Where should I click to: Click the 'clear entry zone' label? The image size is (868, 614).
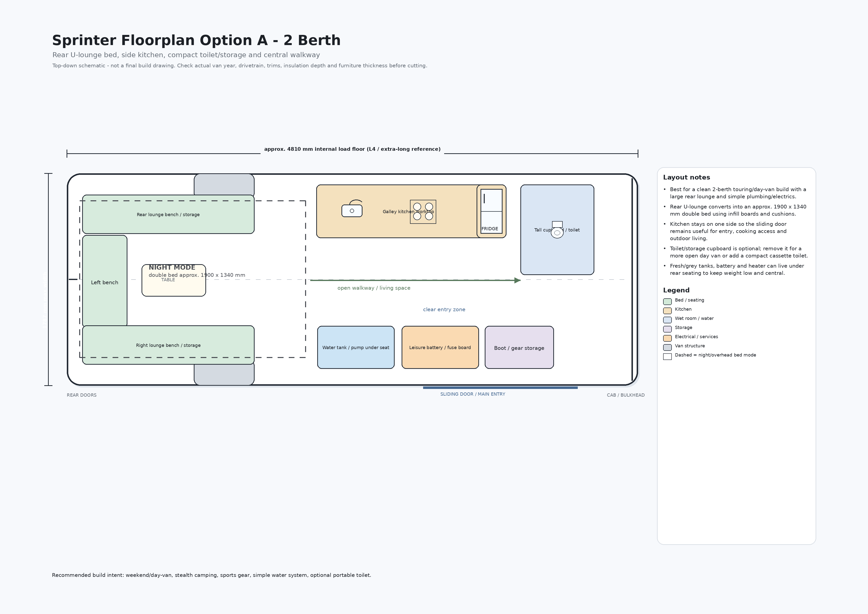coord(444,309)
